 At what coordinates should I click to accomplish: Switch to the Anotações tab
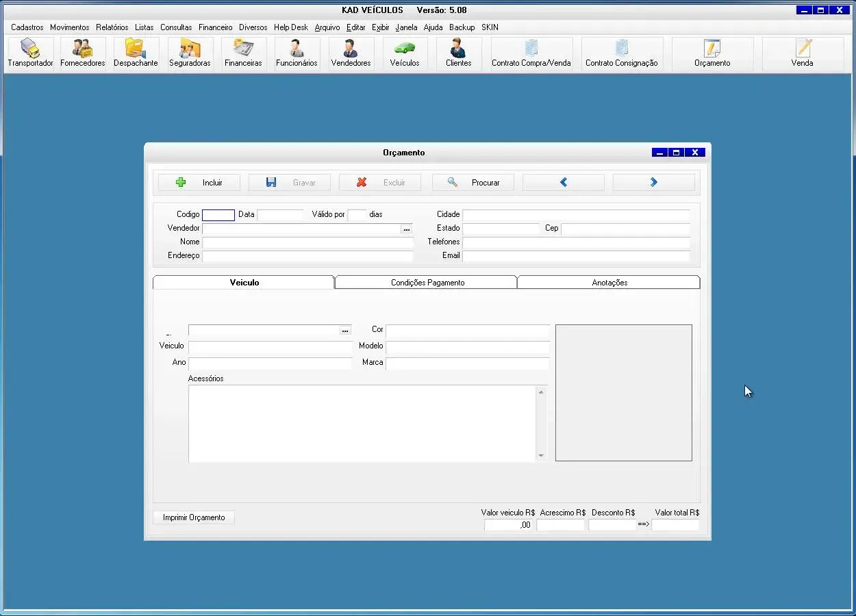tap(609, 283)
